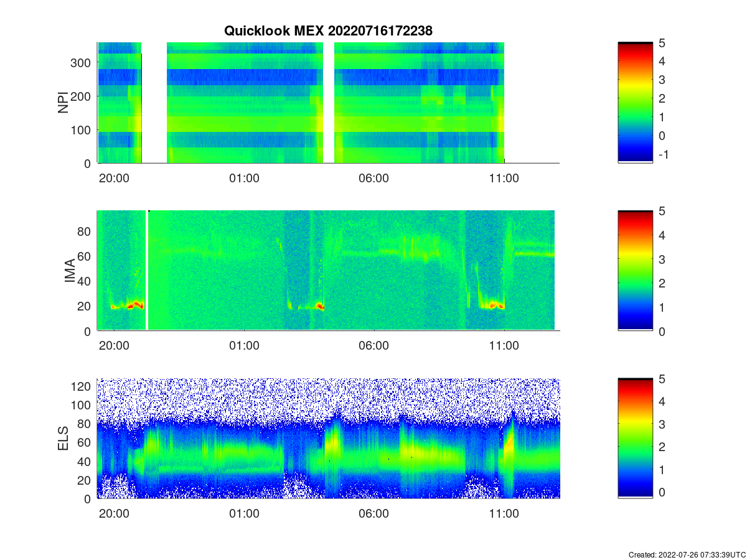Screen dimensions: 747x560
Task: Click the 06:00 tick label under IMA plot
Action: [x=374, y=346]
